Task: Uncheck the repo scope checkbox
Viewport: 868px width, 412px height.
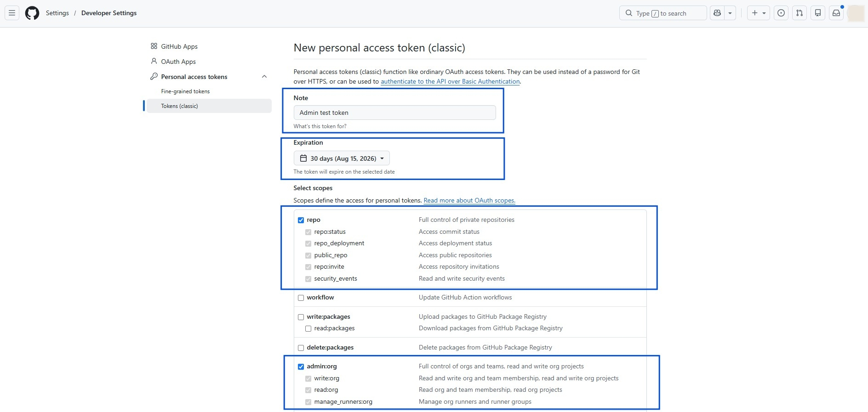Action: coord(301,220)
